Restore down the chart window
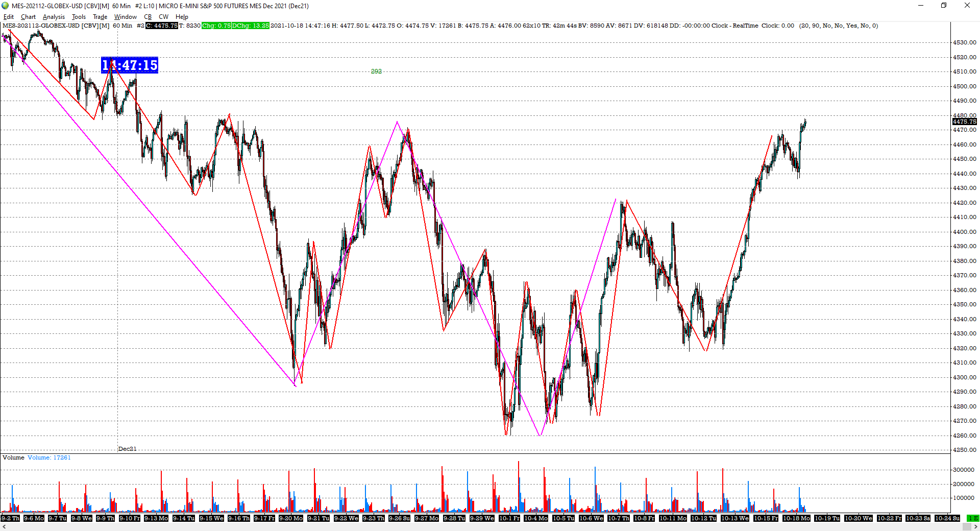The width and height of the screenshot is (980, 531). pyautogui.click(x=944, y=6)
